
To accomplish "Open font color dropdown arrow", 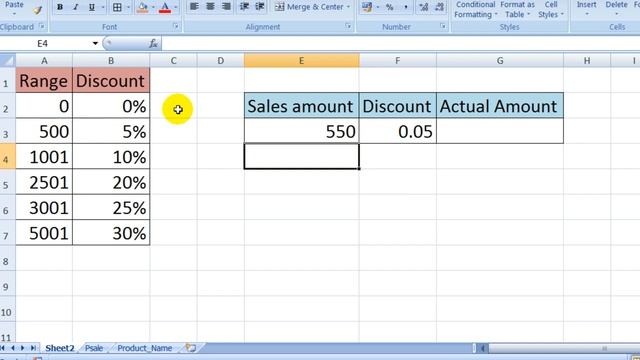I will click(x=176, y=7).
